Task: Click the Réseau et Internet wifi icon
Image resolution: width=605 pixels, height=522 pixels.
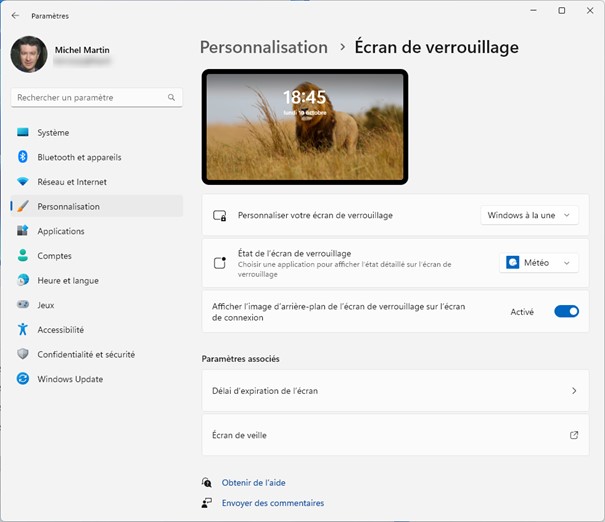Action: [23, 181]
